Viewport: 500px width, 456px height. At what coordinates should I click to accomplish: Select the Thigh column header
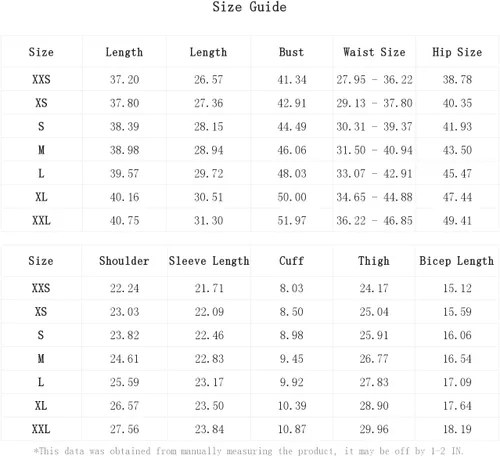click(x=374, y=261)
